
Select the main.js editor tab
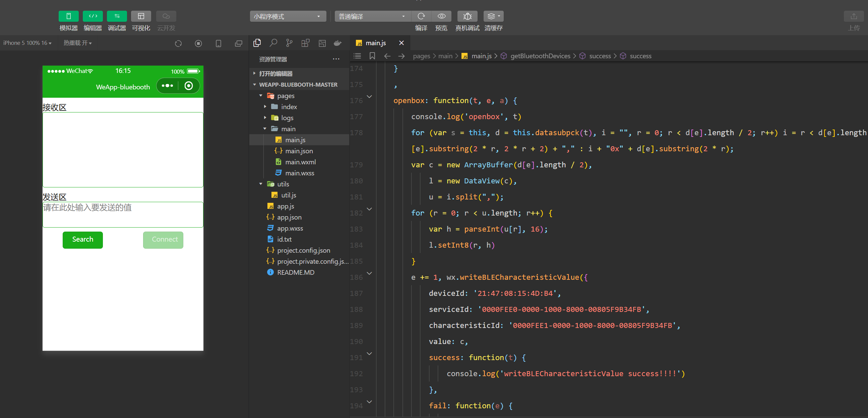(x=375, y=43)
